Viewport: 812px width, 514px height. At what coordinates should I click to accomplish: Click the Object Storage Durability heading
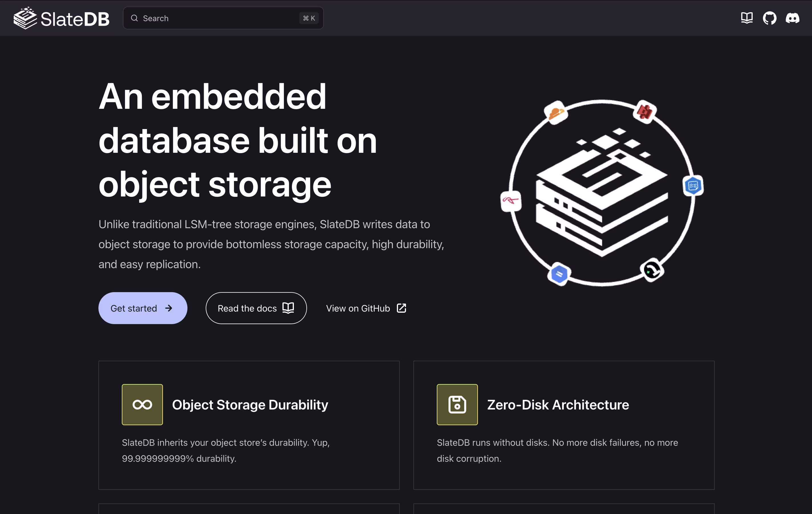[250, 405]
